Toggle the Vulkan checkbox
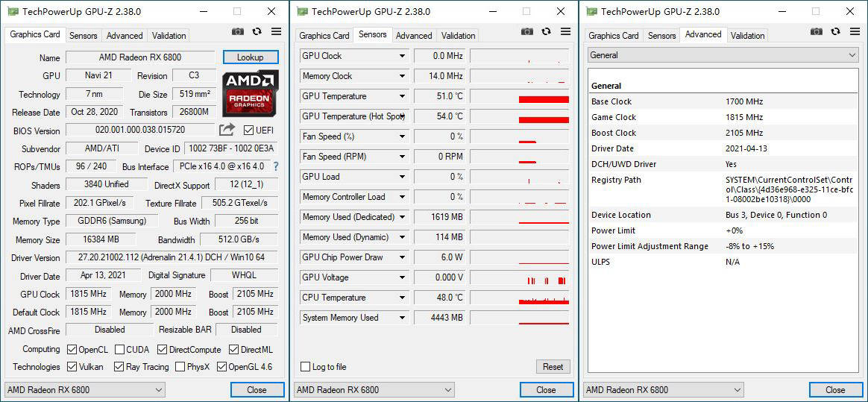This screenshot has height=402, width=868. pos(72,366)
